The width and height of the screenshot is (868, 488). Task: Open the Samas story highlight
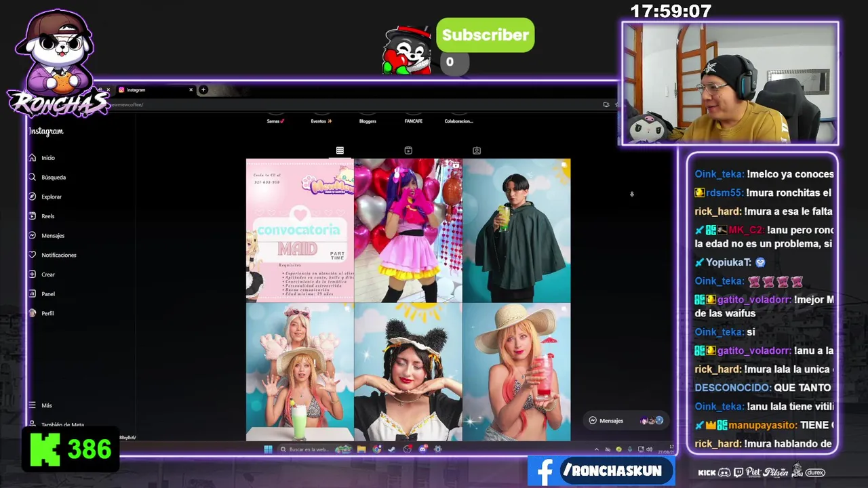tap(275, 121)
